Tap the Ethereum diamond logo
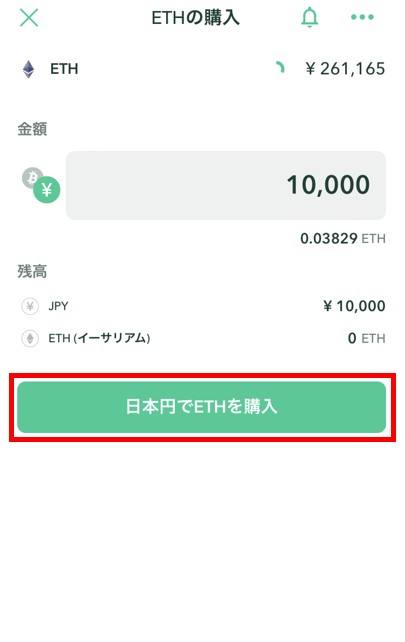This screenshot has width=405, height=642. click(28, 69)
